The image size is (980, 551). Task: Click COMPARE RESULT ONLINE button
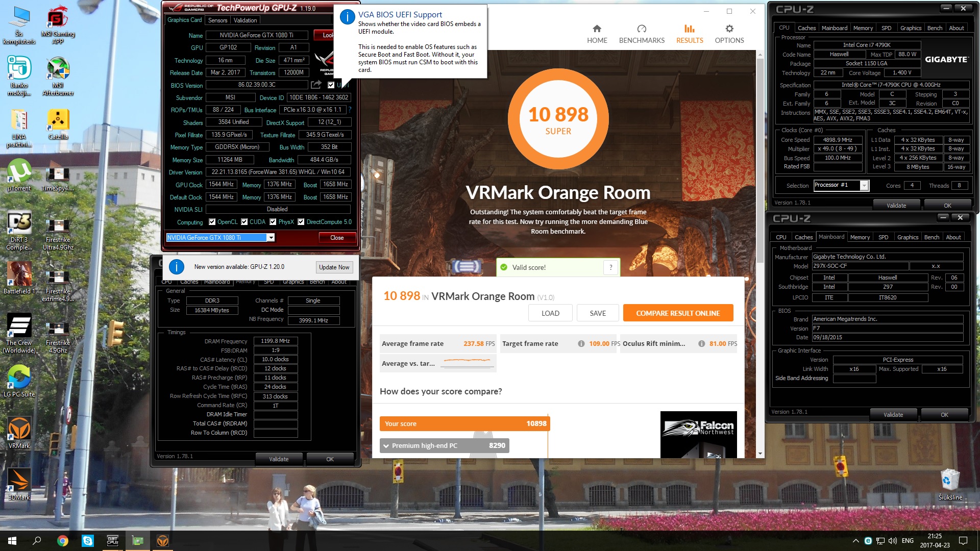678,313
